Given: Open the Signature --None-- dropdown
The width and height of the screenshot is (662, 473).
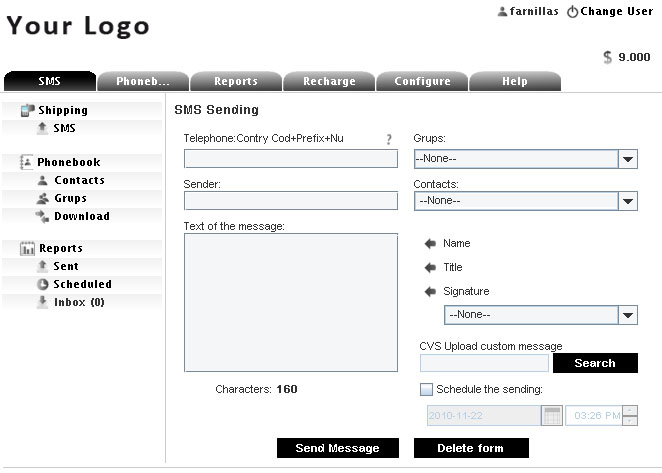Looking at the screenshot, I should [540, 315].
